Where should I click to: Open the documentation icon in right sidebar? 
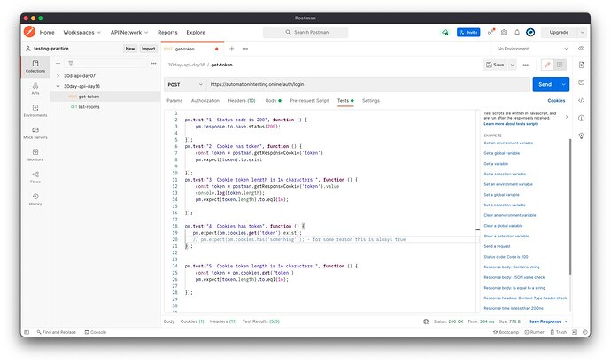pos(582,65)
